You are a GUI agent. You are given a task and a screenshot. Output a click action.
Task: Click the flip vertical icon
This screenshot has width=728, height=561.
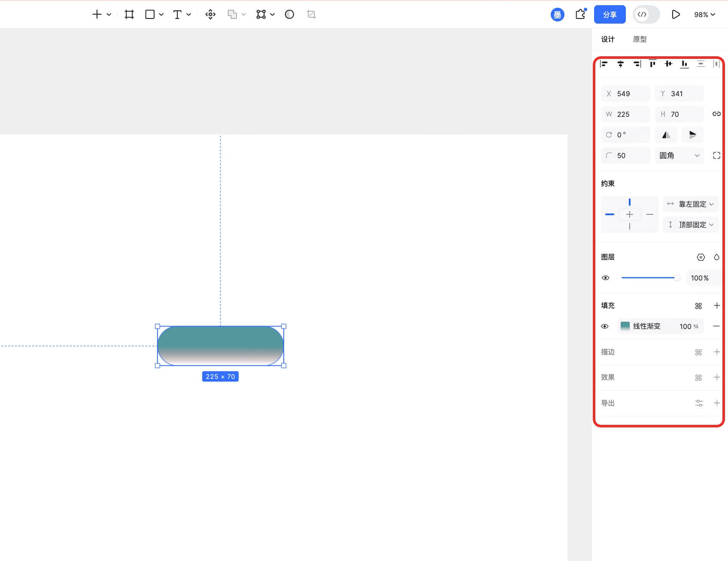tap(692, 135)
